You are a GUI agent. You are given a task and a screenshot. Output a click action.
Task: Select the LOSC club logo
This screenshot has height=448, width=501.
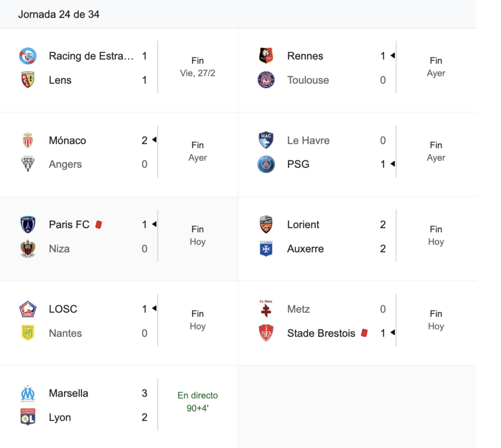tap(27, 309)
